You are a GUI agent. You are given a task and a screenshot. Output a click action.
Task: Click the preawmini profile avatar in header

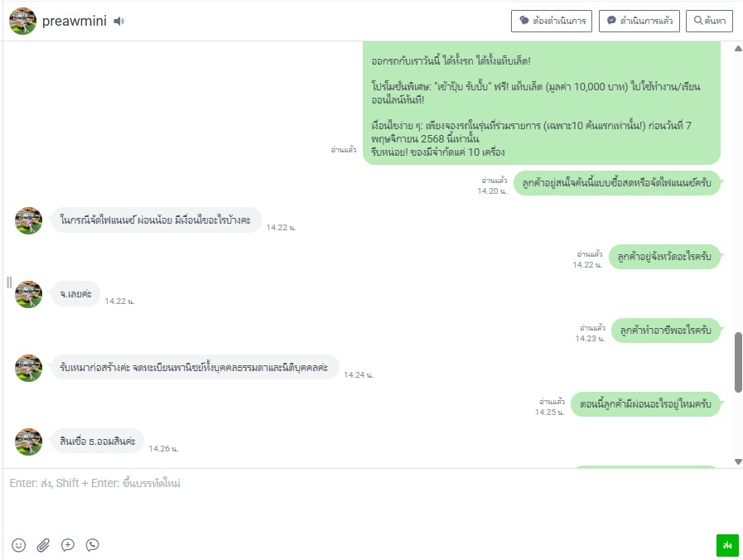pos(22,21)
